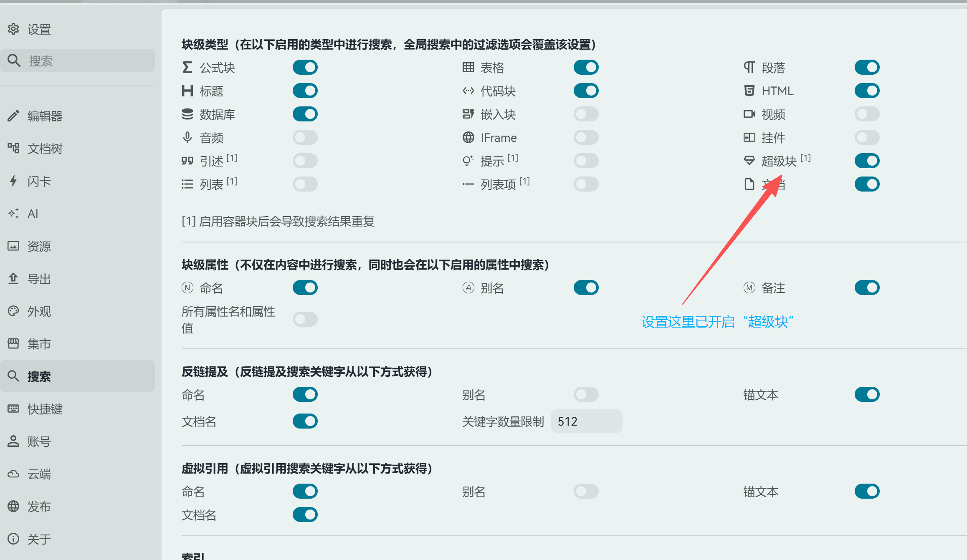This screenshot has width=967, height=560.
Task: Open the 外观 settings panel
Action: pyautogui.click(x=39, y=311)
